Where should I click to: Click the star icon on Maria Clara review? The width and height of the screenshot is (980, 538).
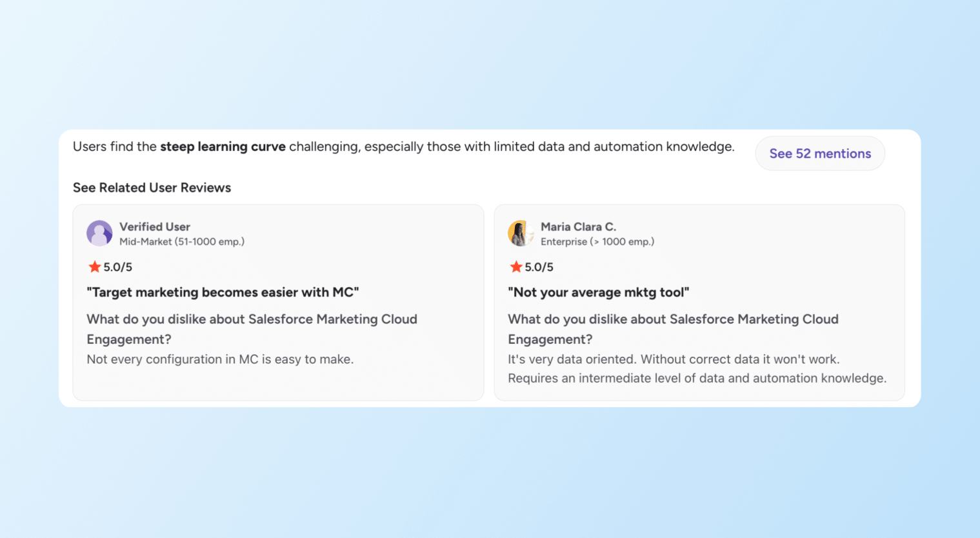click(x=515, y=266)
